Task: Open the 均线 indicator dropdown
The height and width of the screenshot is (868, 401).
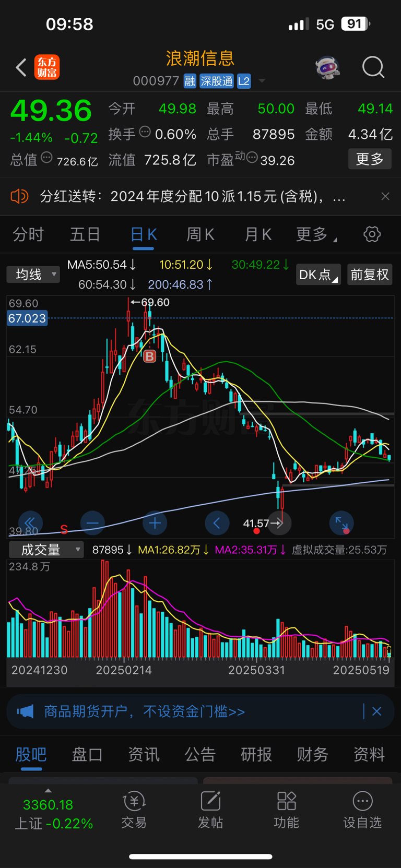Action: tap(33, 274)
